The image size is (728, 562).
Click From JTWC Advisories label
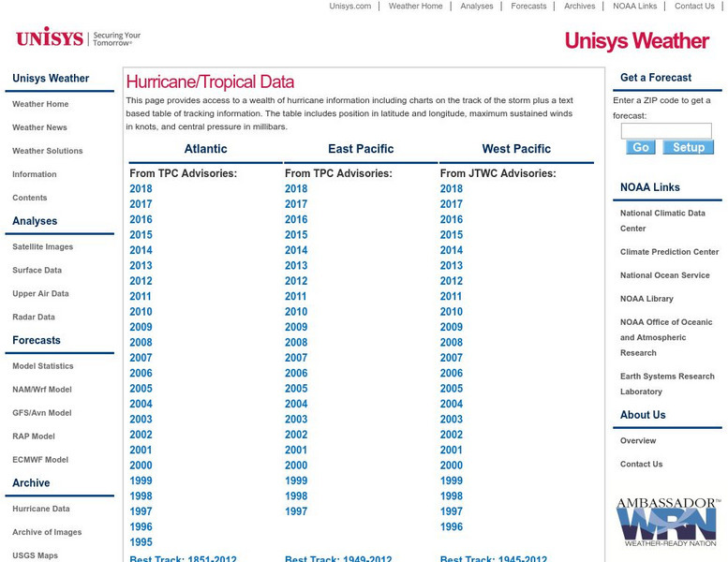498,173
